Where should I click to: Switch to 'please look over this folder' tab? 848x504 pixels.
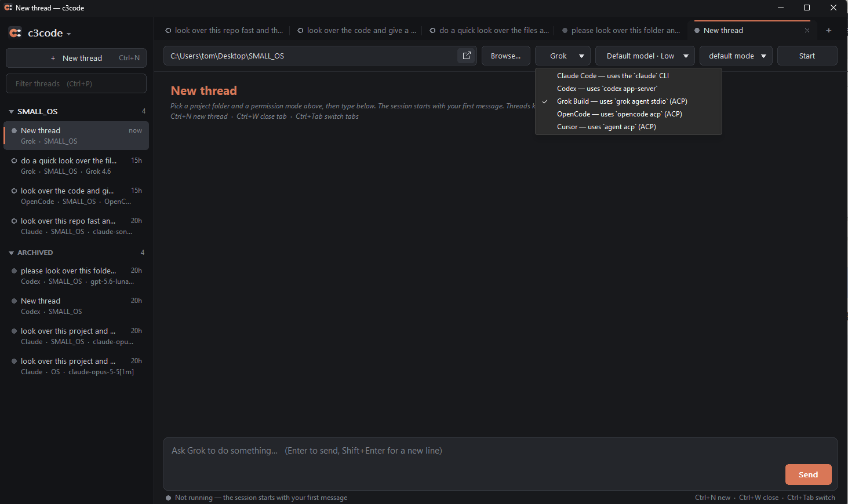(621, 31)
